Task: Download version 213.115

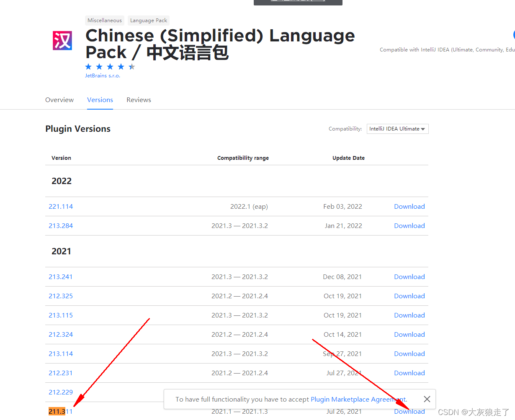Action: click(x=409, y=315)
